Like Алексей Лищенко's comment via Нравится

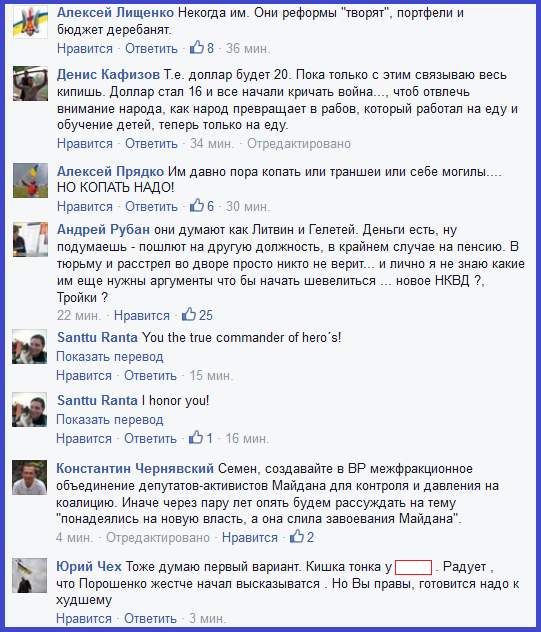coord(85,49)
